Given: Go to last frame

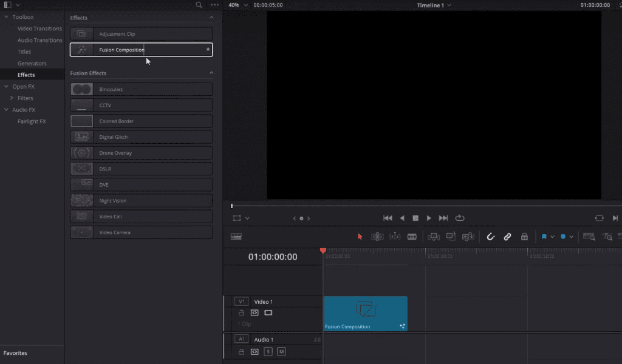Looking at the screenshot, I should point(443,218).
